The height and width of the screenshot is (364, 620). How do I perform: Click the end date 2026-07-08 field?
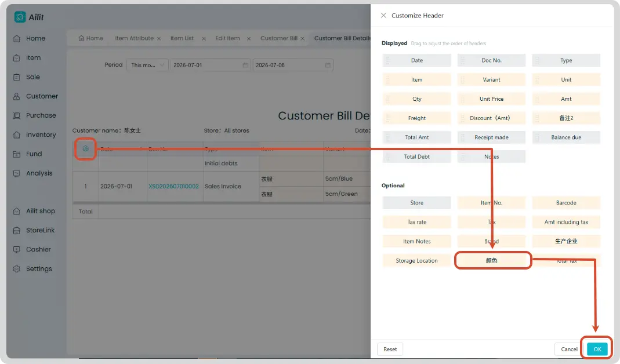293,65
